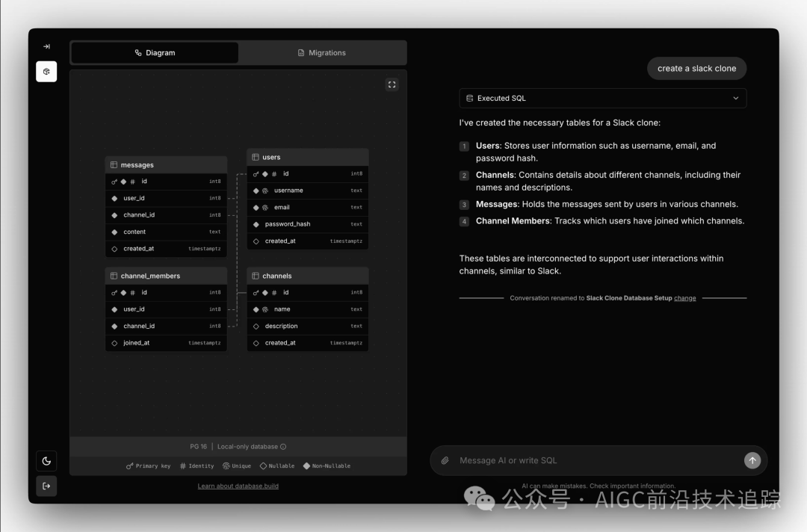Click the fit-view fullscreen icon in diagram
The width and height of the screenshot is (807, 532).
pyautogui.click(x=392, y=84)
